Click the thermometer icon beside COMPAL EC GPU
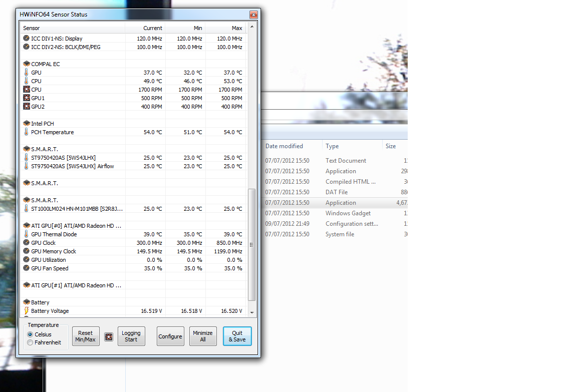Image resolution: width=577 pixels, height=392 pixels. pyautogui.click(x=26, y=72)
